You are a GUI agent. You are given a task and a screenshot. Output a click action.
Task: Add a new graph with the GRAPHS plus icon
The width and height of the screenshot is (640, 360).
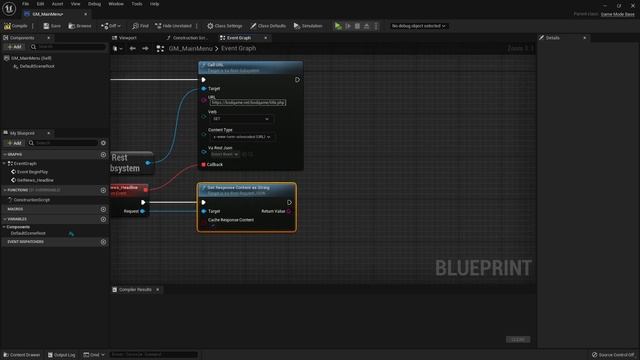coord(103,155)
